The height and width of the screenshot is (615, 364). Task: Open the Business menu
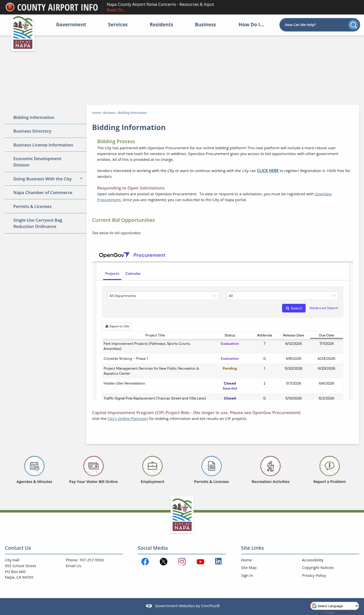tap(205, 25)
